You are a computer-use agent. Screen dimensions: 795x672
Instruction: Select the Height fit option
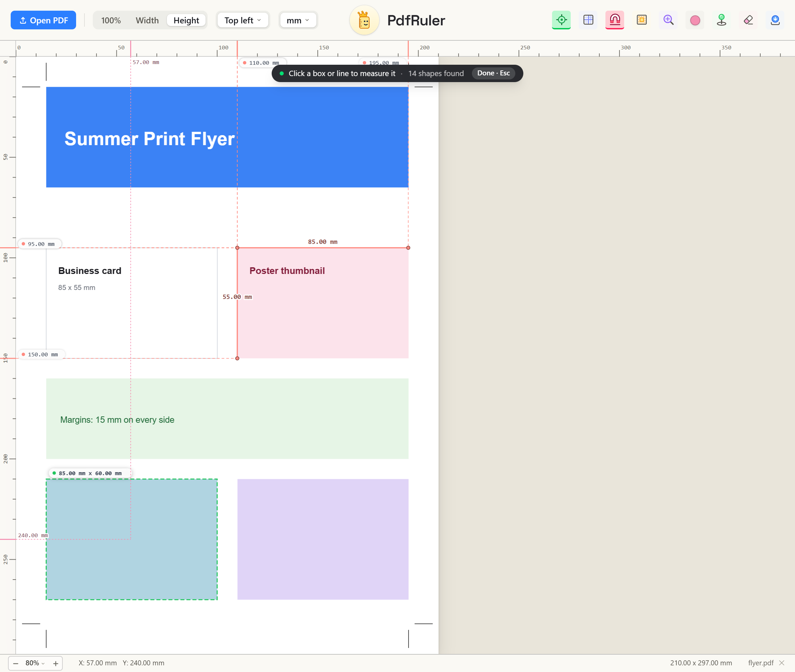(x=186, y=20)
